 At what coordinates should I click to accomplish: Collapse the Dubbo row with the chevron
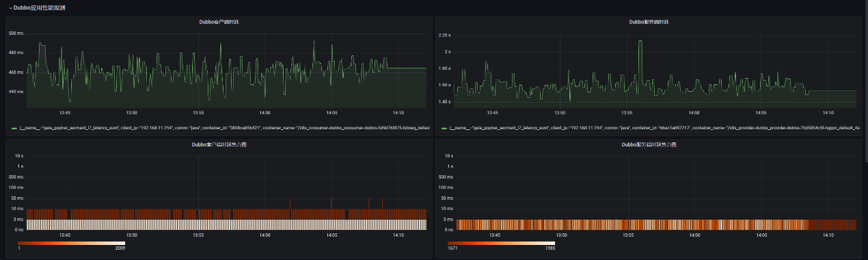click(x=10, y=8)
